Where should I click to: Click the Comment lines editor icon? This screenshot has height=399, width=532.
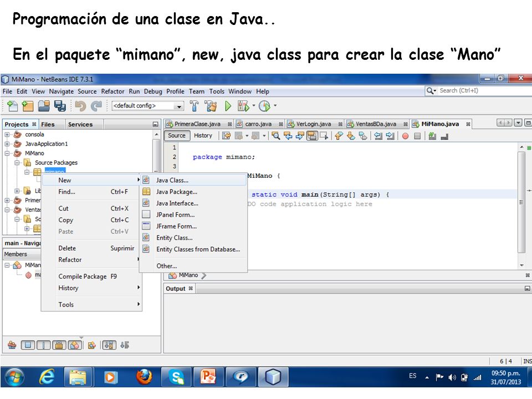[x=432, y=136]
